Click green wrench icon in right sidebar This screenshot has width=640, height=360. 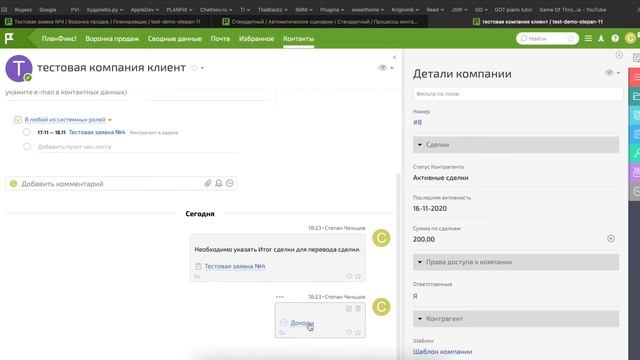(x=635, y=153)
